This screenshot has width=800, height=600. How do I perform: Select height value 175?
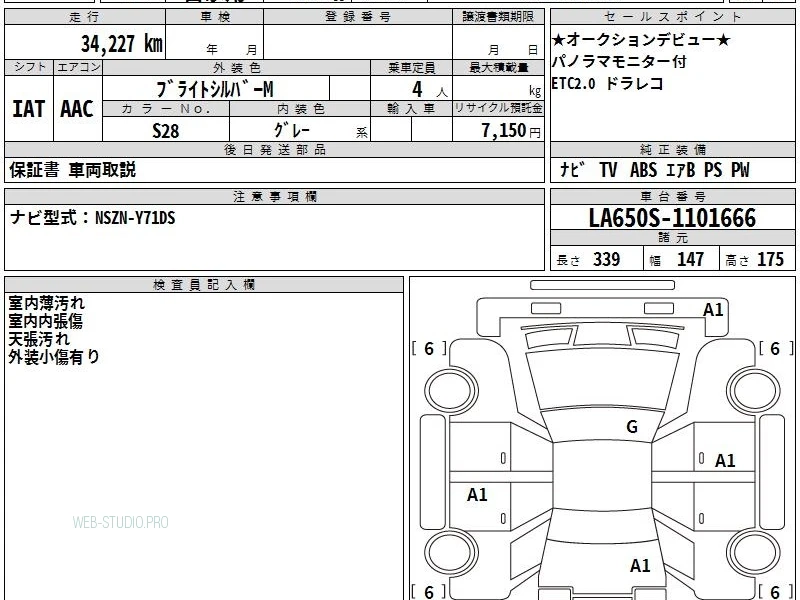(770, 259)
